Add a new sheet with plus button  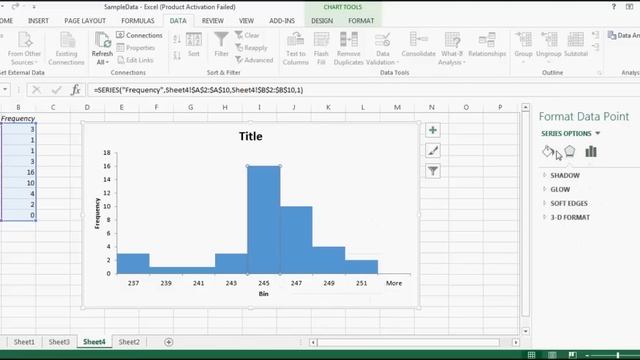[x=169, y=342]
